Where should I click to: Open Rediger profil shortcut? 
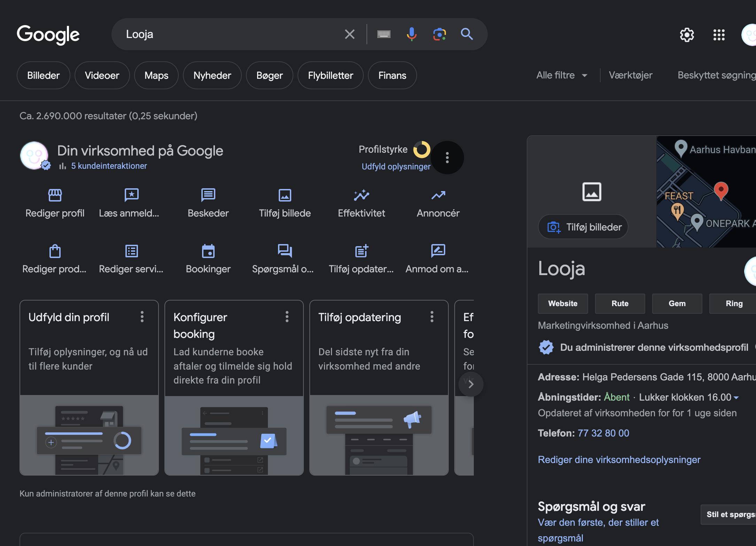(x=55, y=204)
